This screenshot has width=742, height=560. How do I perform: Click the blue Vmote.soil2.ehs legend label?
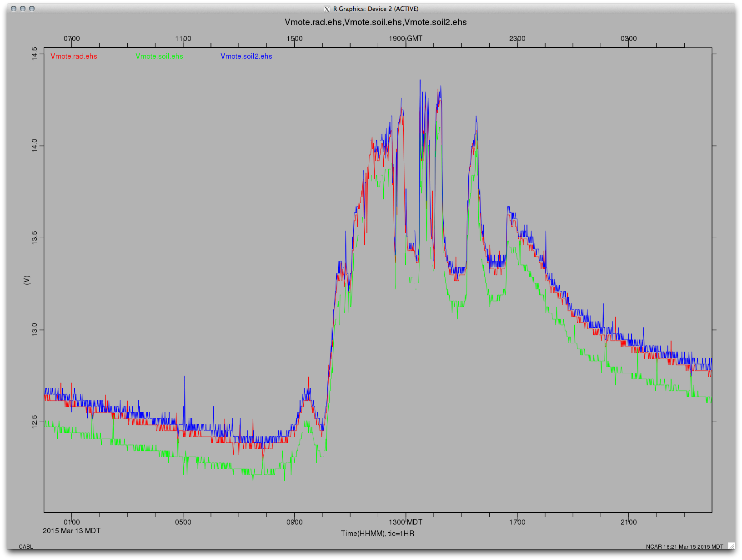[x=246, y=56]
